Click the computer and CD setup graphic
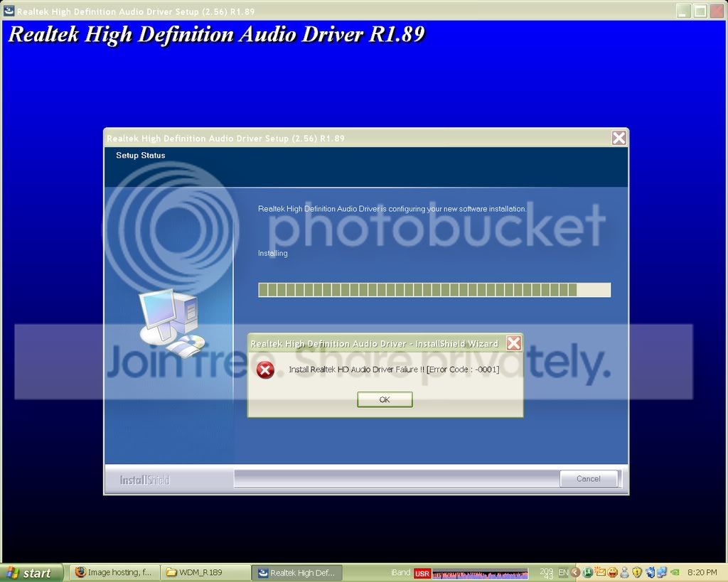728x582 pixels. (172, 323)
